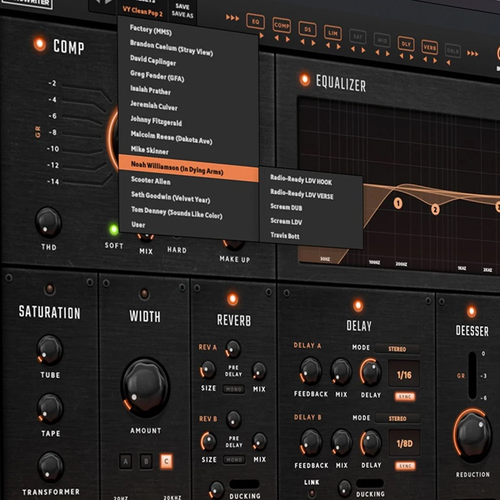Turn on the SATURATION module LED

[49, 289]
